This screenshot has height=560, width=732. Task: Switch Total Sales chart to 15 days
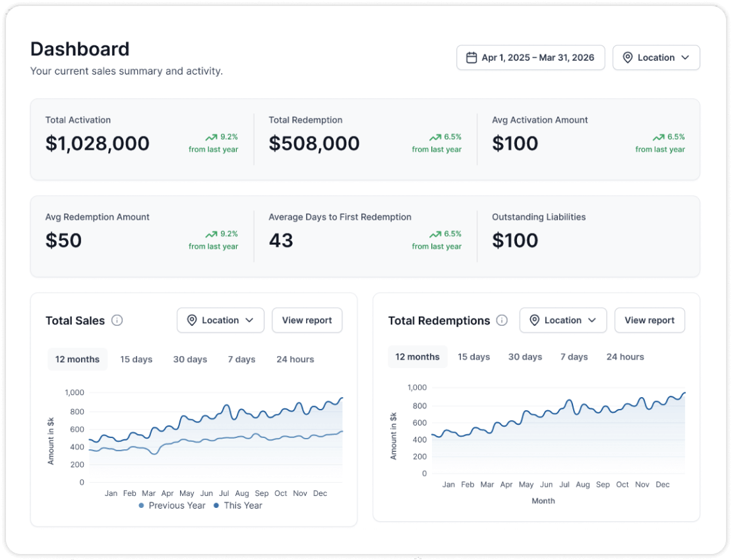pyautogui.click(x=136, y=359)
